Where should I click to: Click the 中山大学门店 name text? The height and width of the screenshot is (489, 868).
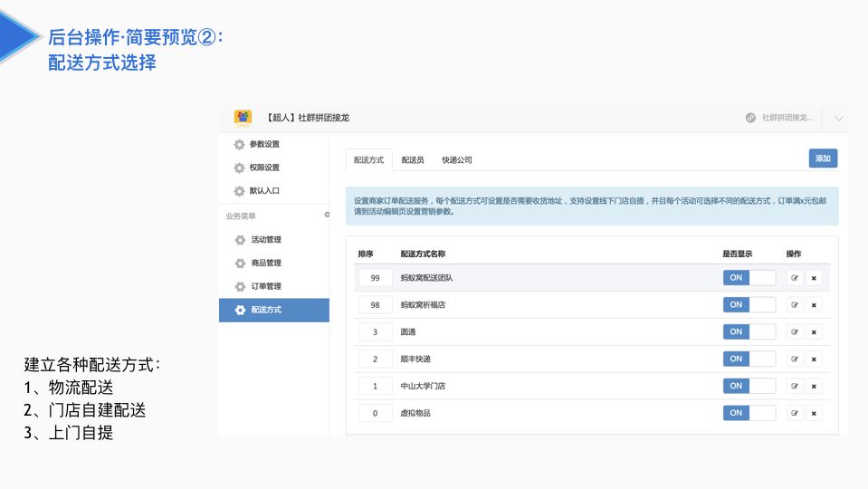click(423, 386)
